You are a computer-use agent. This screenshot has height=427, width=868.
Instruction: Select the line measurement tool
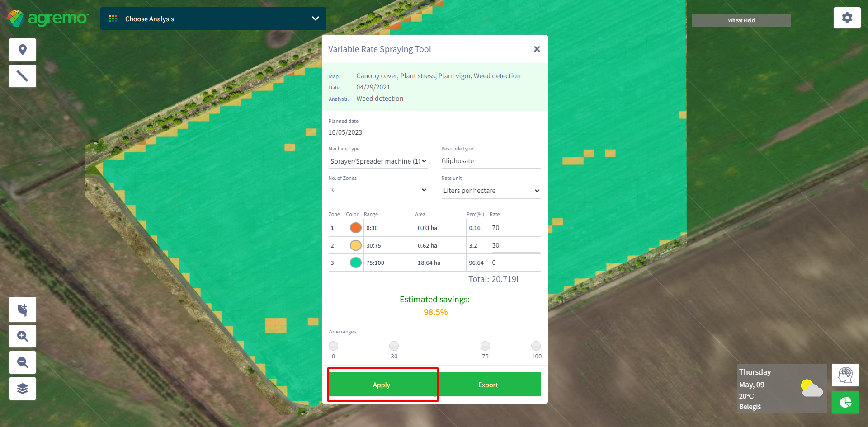point(23,76)
